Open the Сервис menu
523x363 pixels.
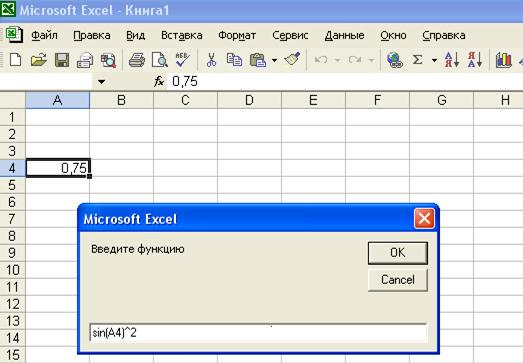click(x=290, y=35)
